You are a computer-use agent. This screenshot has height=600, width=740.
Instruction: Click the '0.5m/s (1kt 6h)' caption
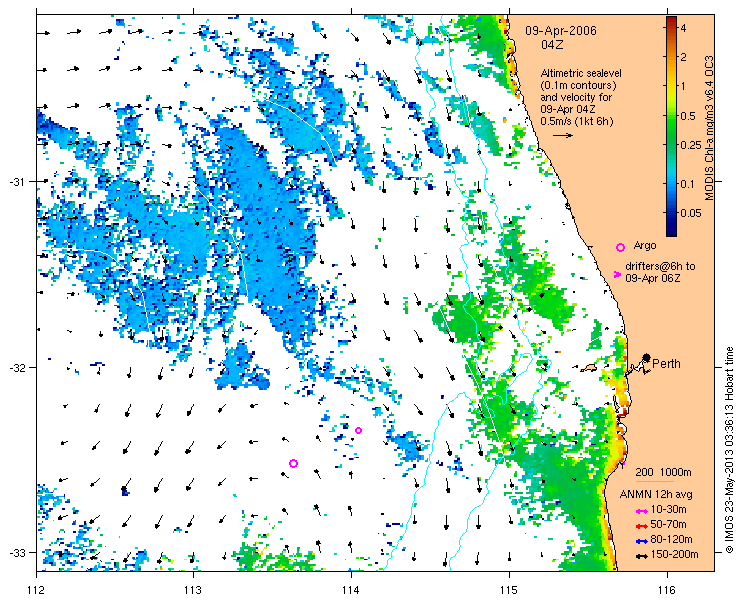pos(577,122)
